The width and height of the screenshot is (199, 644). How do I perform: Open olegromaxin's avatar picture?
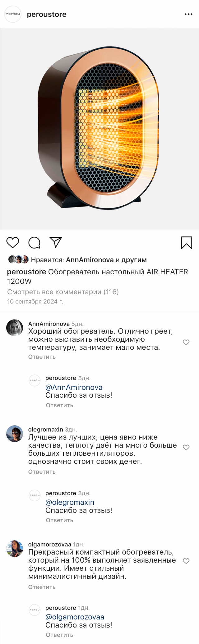point(15,434)
